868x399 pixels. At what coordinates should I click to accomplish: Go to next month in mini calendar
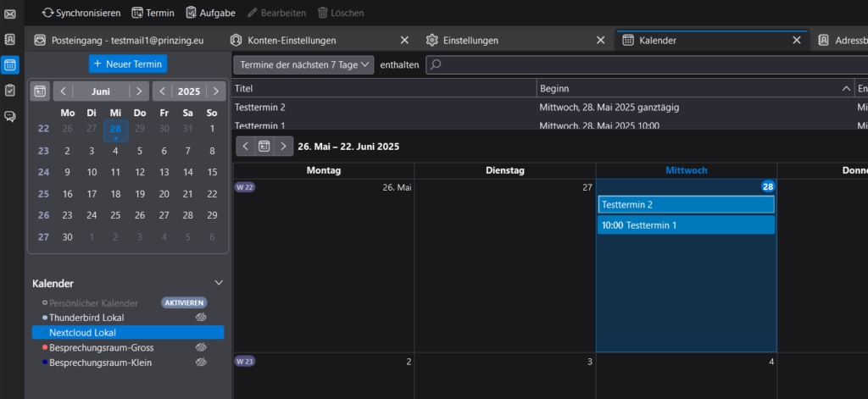click(x=139, y=91)
